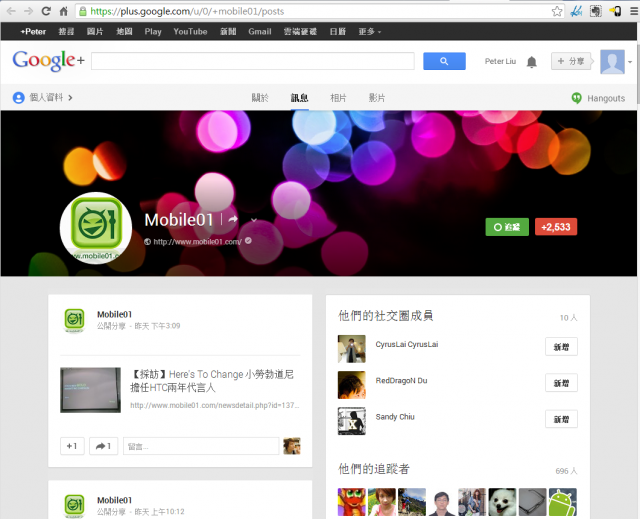This screenshot has width=640, height=519.
Task: Open Gmail from the top bar
Action: (x=260, y=31)
